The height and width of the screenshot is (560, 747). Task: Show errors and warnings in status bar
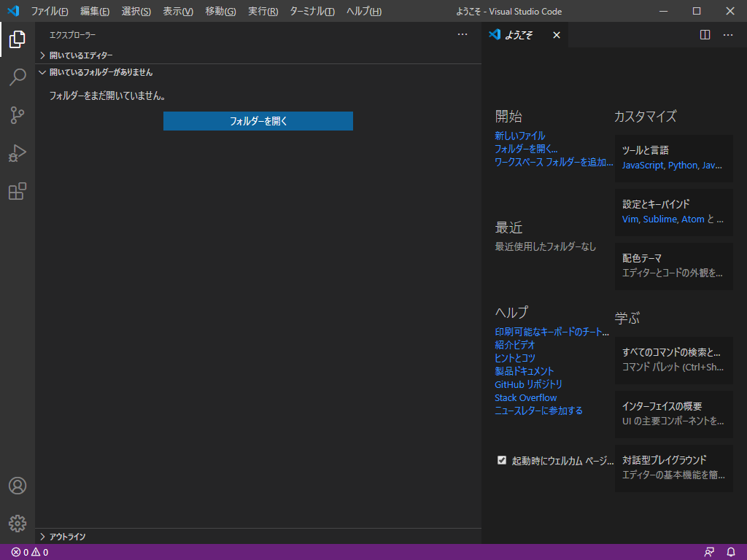(29, 553)
